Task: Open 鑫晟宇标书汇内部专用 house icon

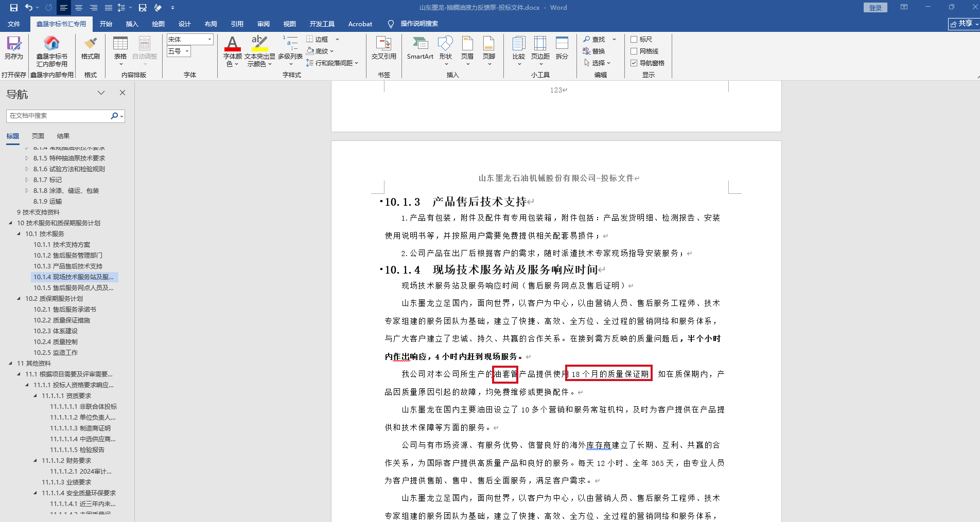Action: click(51, 51)
